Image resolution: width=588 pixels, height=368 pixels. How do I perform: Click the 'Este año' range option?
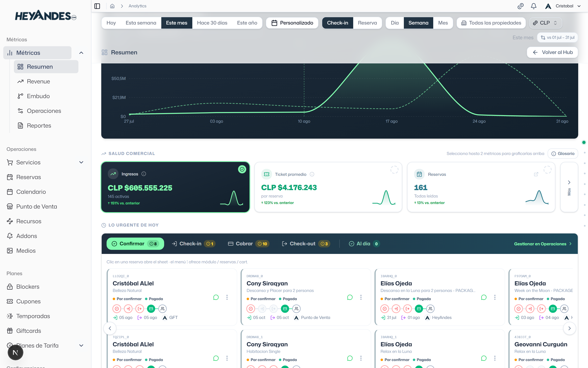point(247,23)
